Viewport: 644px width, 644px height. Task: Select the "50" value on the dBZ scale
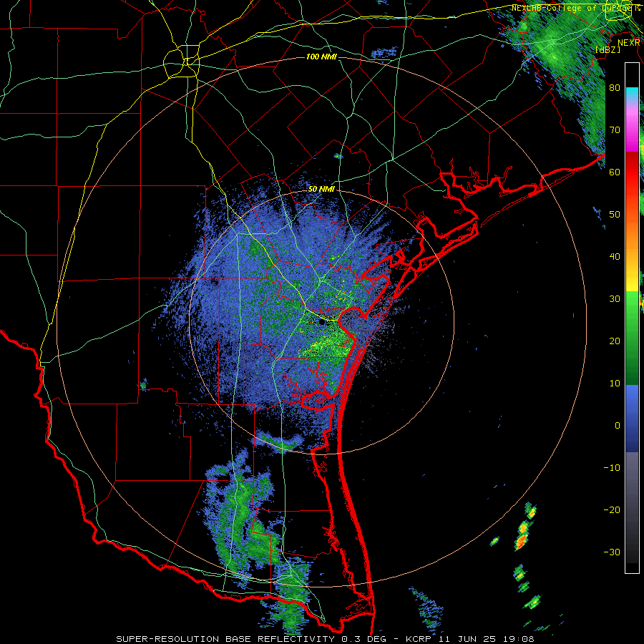coord(615,215)
